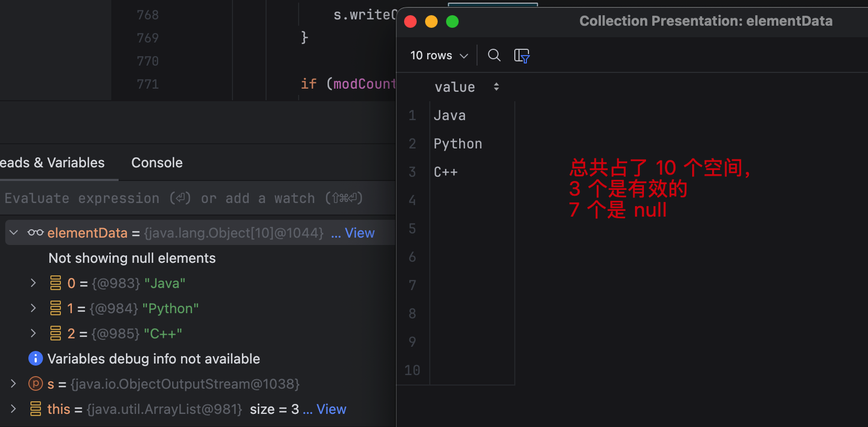868x427 pixels.
Task: Click View link for this ArrayList
Action: [x=331, y=409]
